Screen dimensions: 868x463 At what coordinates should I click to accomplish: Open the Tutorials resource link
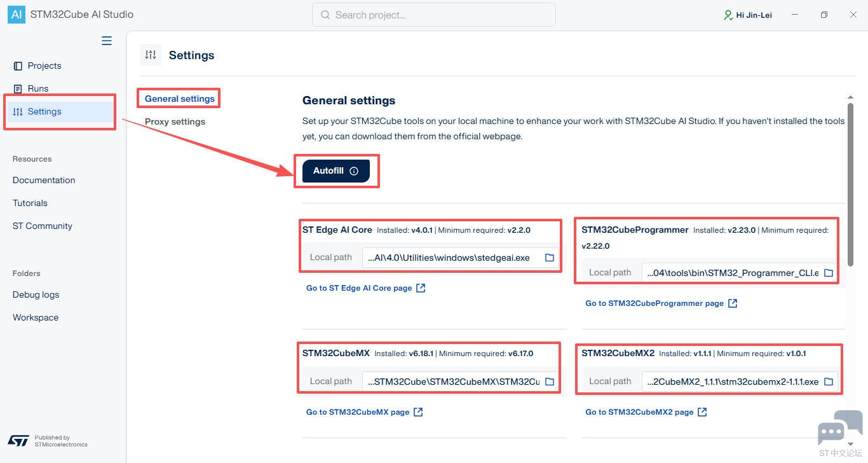click(30, 203)
